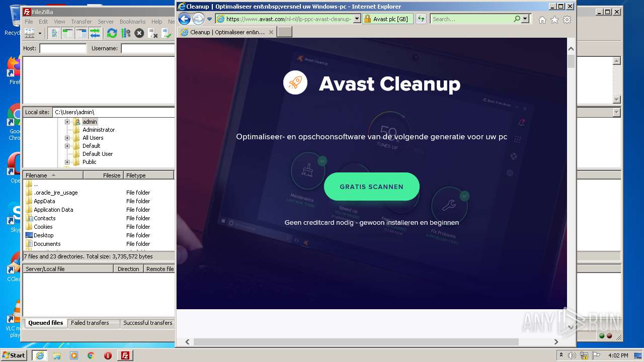The image size is (644, 362).
Task: Open FileZilla Edit menu
Action: pos(43,22)
